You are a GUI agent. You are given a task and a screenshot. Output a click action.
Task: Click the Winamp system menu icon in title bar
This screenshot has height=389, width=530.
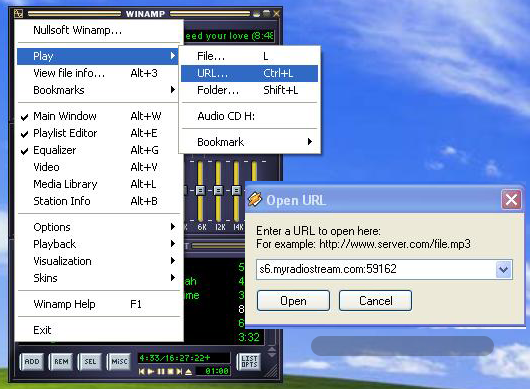[x=19, y=14]
